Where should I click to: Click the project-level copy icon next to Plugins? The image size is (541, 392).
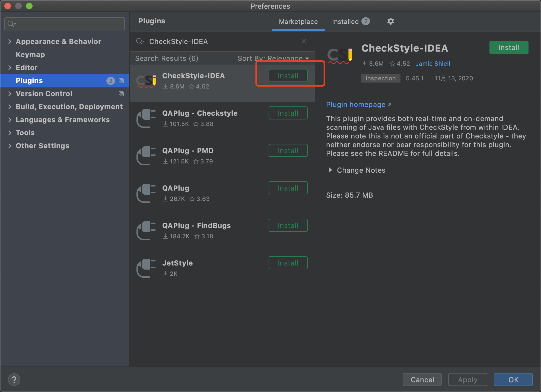coord(121,81)
